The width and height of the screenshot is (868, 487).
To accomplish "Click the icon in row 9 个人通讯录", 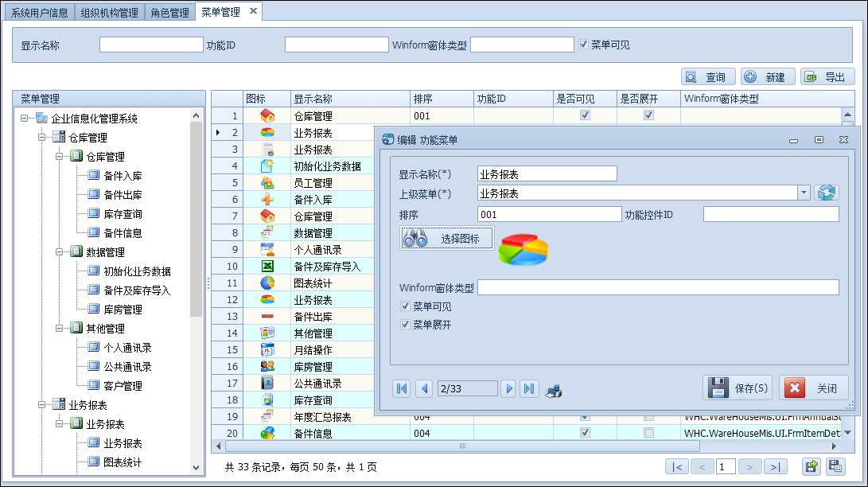I will pyautogui.click(x=267, y=250).
